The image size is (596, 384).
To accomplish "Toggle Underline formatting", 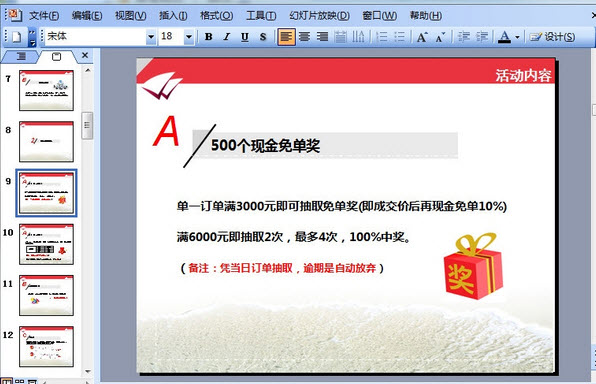I will click(x=245, y=36).
